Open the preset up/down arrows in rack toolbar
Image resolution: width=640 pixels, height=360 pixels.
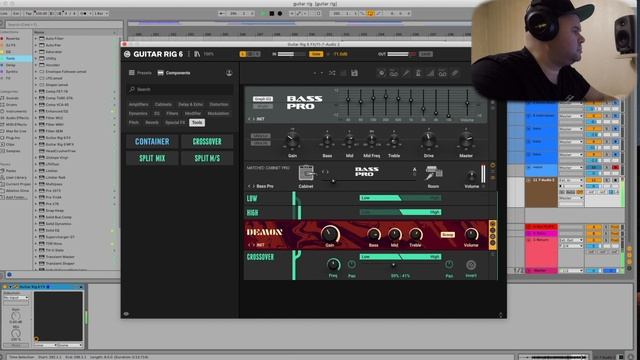coord(318,73)
